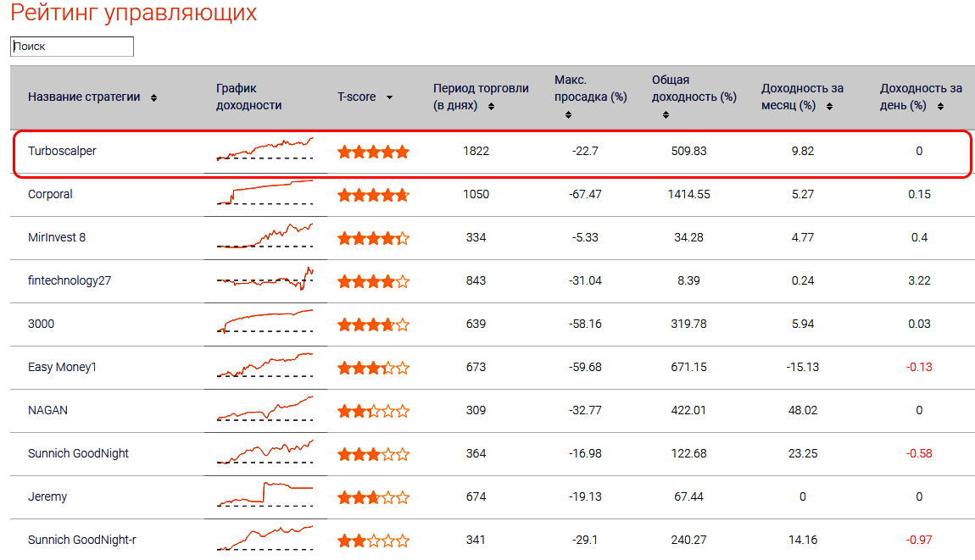Sort by trading period in days
Viewport: 975px width, 560px height.
[492, 107]
